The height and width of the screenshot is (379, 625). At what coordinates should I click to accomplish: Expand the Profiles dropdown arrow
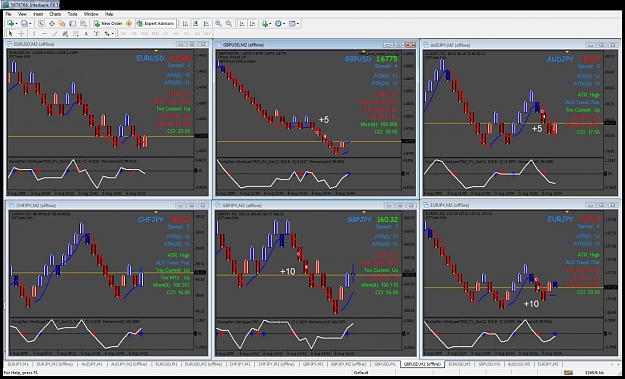(x=30, y=24)
